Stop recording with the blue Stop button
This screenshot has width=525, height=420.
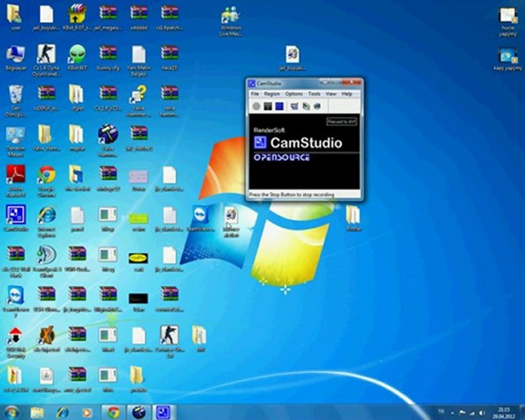(279, 107)
